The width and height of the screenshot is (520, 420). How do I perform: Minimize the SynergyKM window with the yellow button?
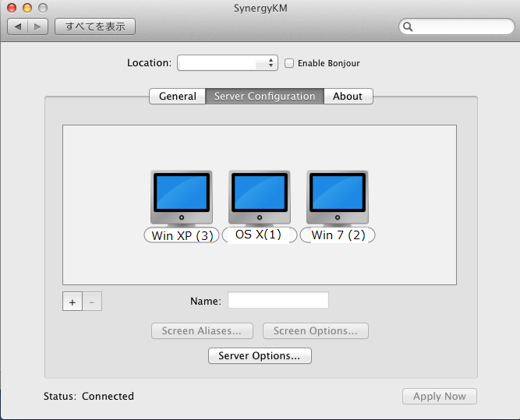[27, 8]
